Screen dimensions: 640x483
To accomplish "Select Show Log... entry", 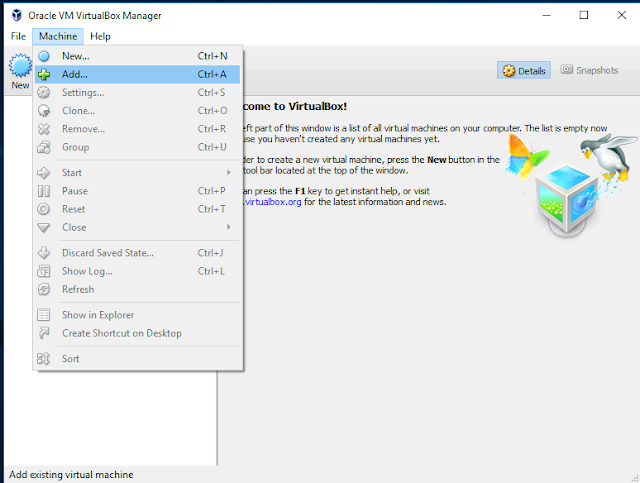I will (137, 271).
